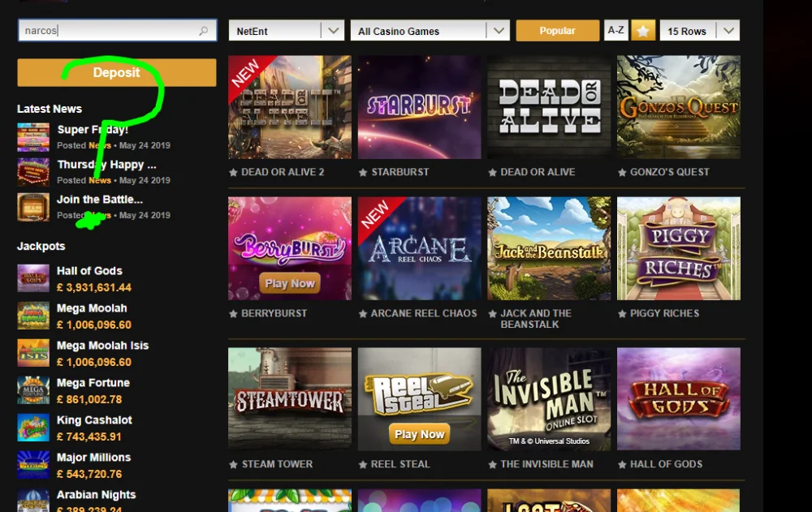Select Mega Fortune jackpot name

93,382
